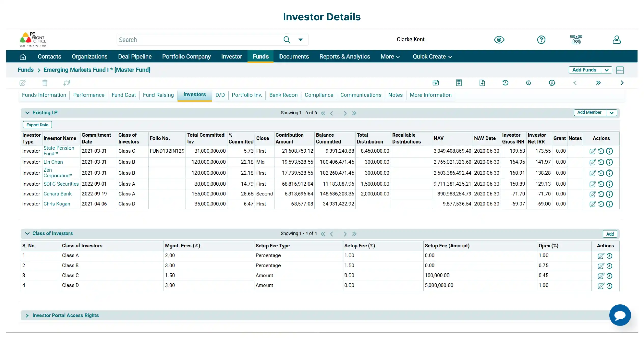Click the Add Member button
Image resolution: width=644 pixels, height=339 pixels.
tap(590, 113)
